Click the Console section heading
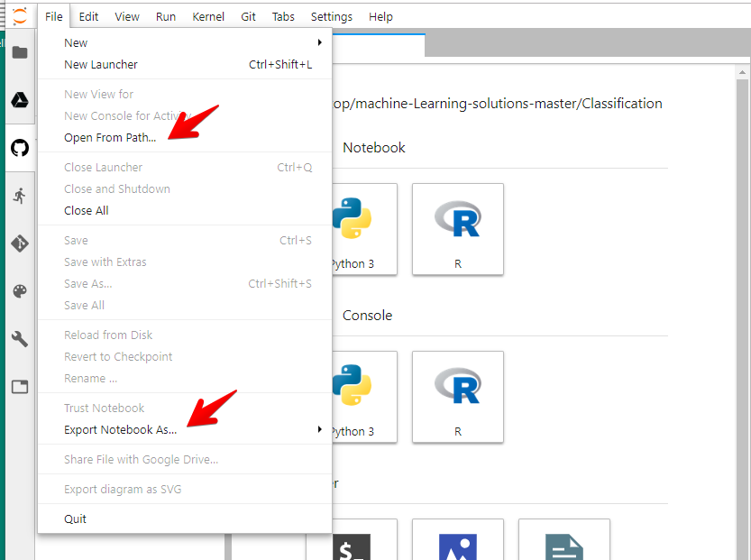Image resolution: width=751 pixels, height=560 pixels. pos(367,316)
